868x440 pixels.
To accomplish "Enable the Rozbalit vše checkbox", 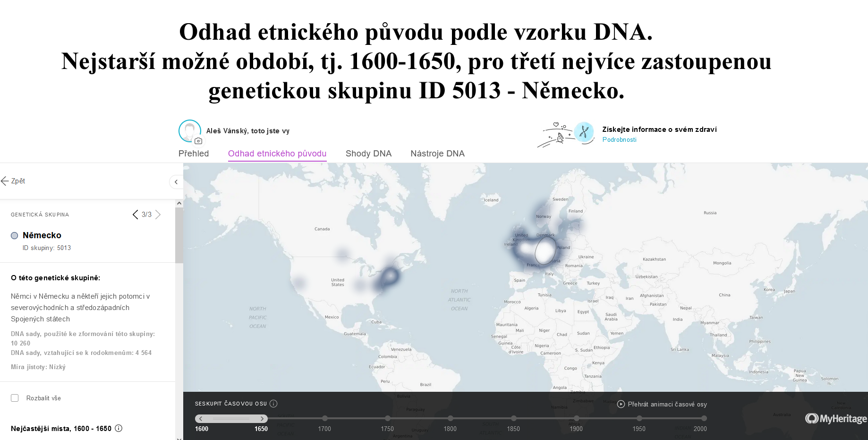I will pyautogui.click(x=15, y=398).
